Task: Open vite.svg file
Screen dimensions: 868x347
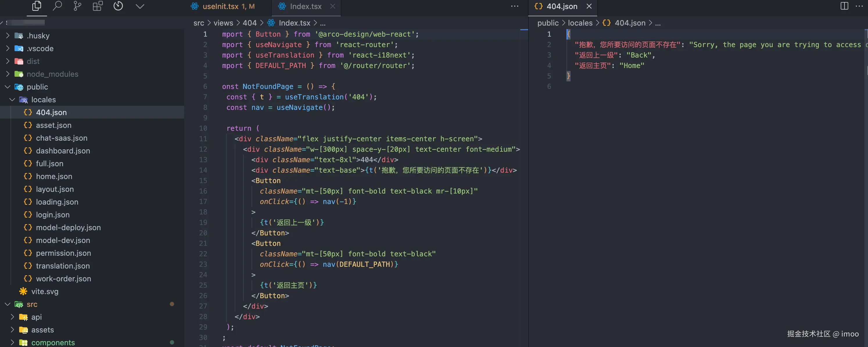Action: tap(44, 292)
